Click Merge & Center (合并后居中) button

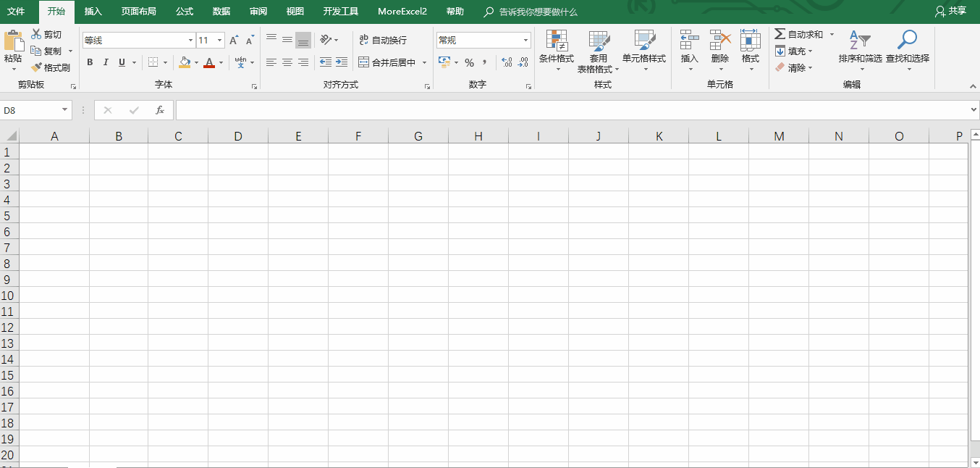[386, 62]
